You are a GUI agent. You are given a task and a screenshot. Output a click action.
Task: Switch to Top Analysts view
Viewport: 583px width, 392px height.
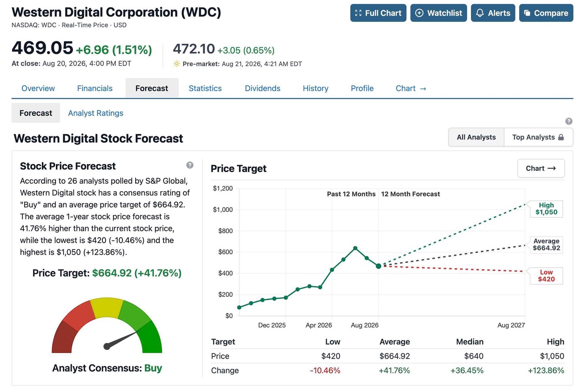click(538, 137)
